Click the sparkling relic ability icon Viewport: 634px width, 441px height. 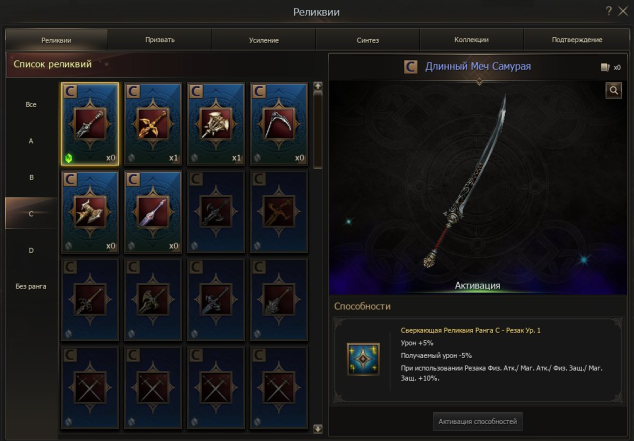pyautogui.click(x=363, y=359)
